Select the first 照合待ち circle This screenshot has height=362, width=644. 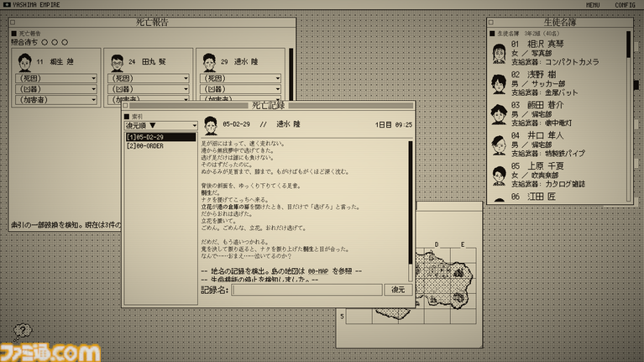(45, 42)
